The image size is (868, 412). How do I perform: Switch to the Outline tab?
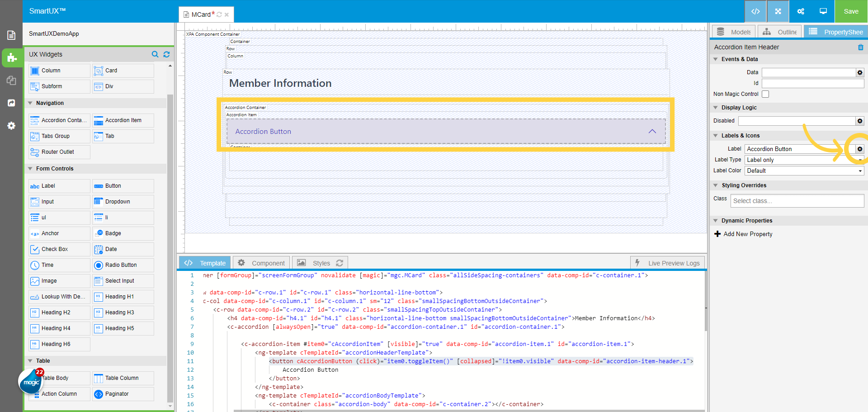tap(780, 32)
